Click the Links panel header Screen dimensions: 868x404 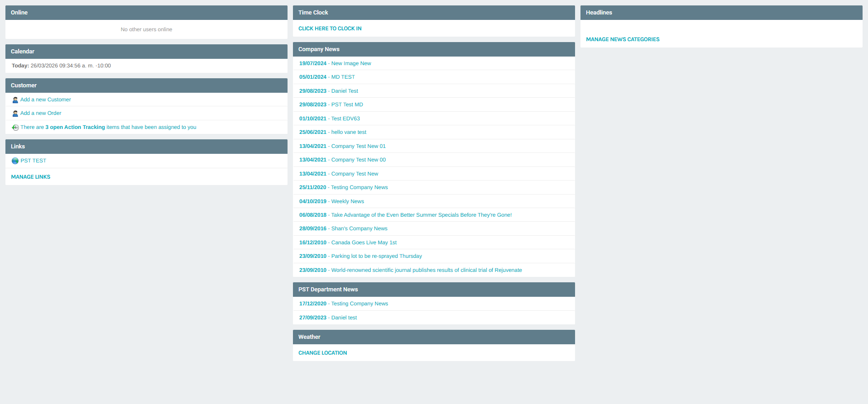click(x=146, y=147)
